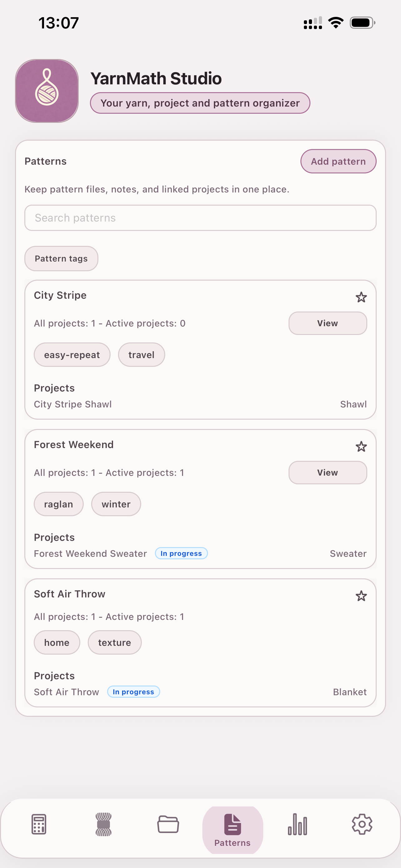401x868 pixels.
Task: Click the In progress badge on Soft Air Throw
Action: [133, 691]
